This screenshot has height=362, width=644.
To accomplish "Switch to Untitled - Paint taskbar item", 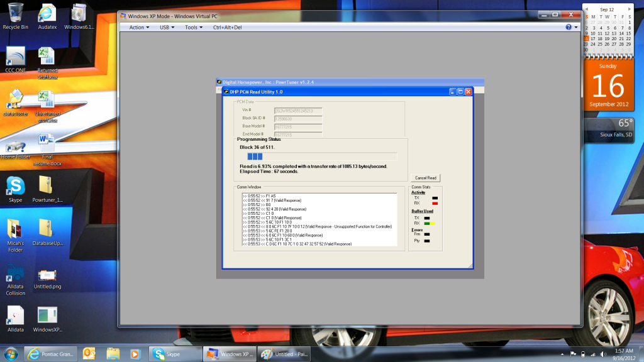I will (x=284, y=354).
